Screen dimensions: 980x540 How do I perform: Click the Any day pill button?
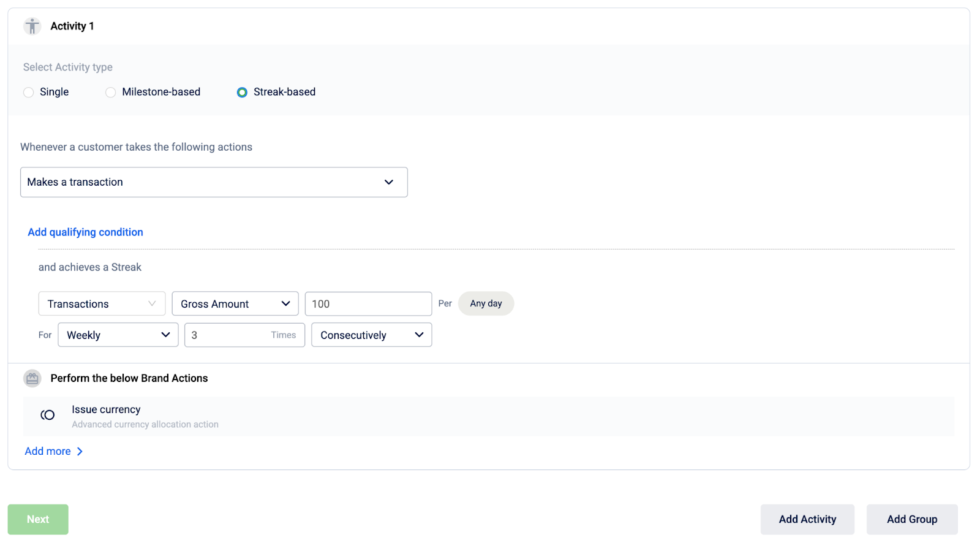(486, 304)
